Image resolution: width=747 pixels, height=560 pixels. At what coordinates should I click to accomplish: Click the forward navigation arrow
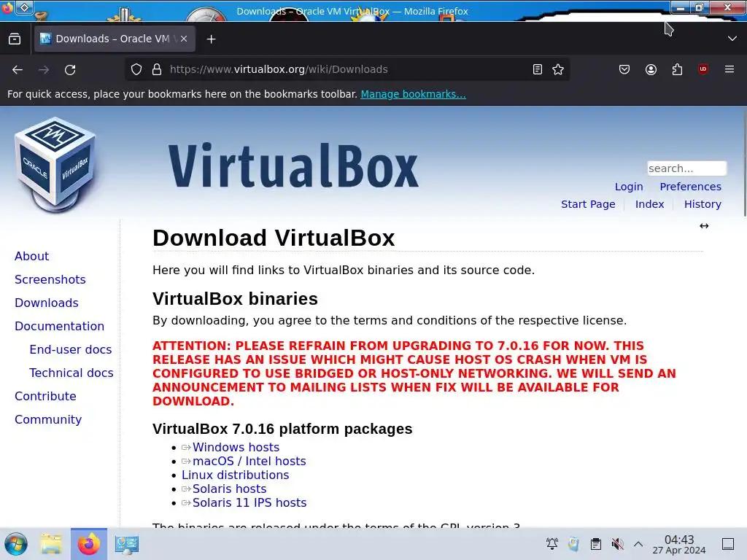click(x=44, y=69)
